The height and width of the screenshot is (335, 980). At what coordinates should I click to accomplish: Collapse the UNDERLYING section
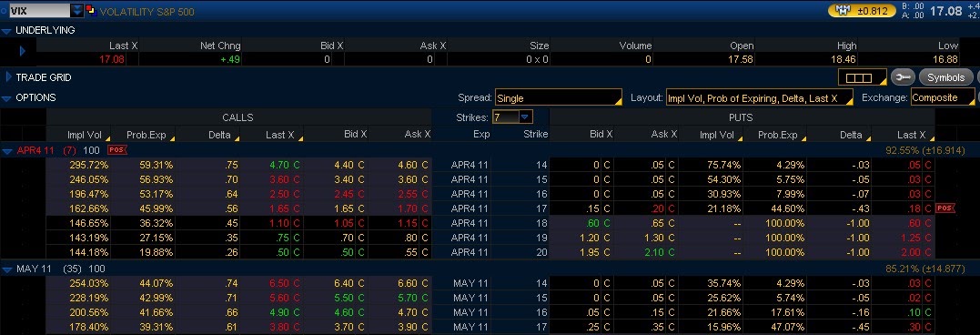coord(6,30)
